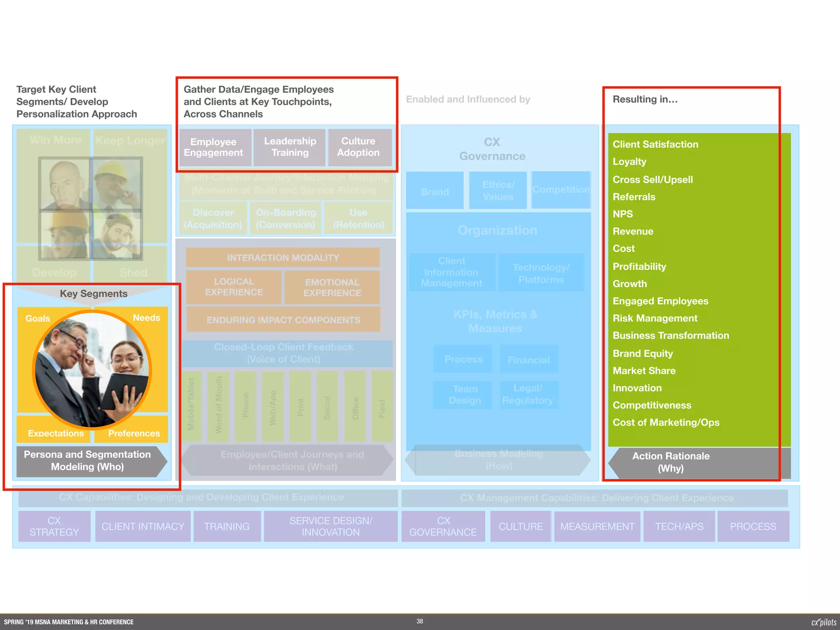Select the EMOTIONAL EXPERIENCE block
Viewport: 840px width, 630px height.
click(332, 288)
